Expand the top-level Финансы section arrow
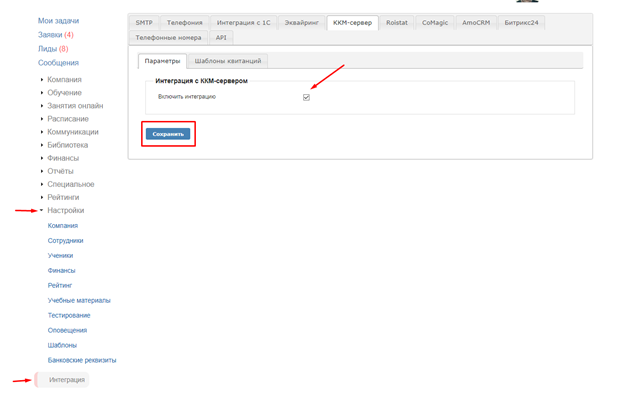Screen dimensions: 624x397 click(x=42, y=158)
